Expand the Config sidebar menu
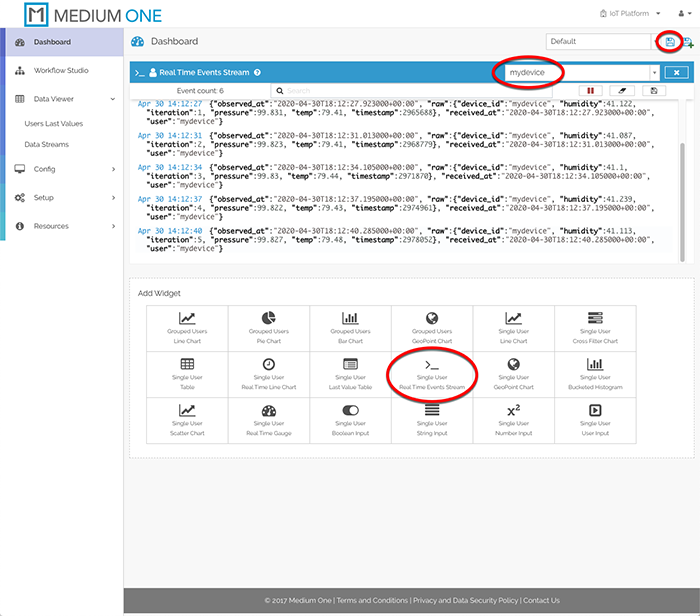The image size is (700, 616). 62,169
